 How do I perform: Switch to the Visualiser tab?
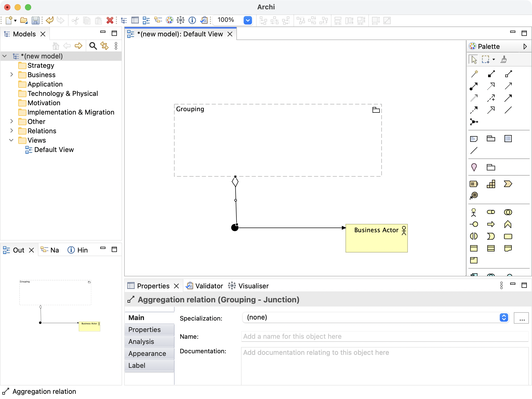coord(248,286)
